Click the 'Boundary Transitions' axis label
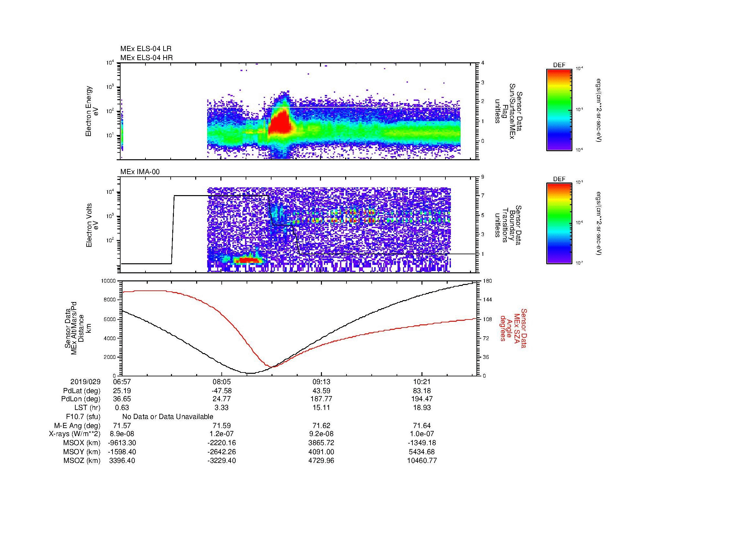This screenshot has width=756, height=534. click(x=508, y=225)
